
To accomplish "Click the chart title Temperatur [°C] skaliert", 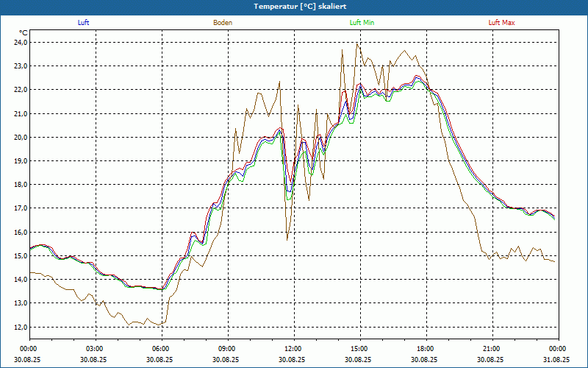I will coord(294,6).
